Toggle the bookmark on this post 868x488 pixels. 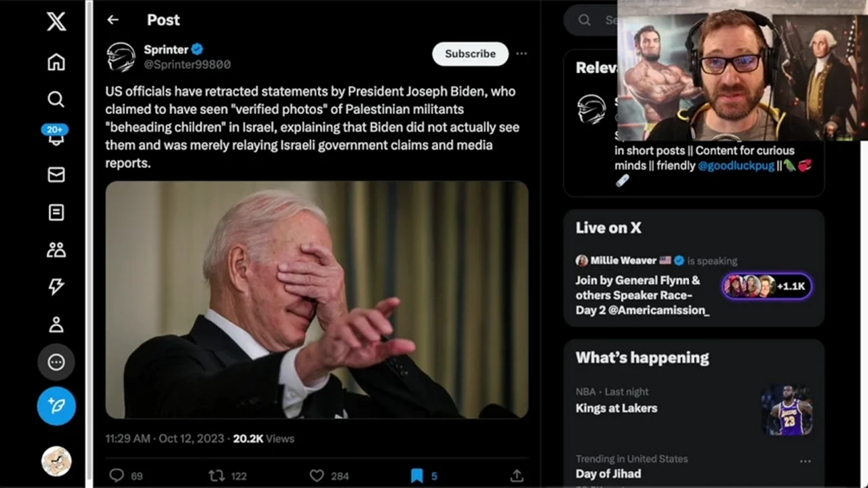click(417, 476)
